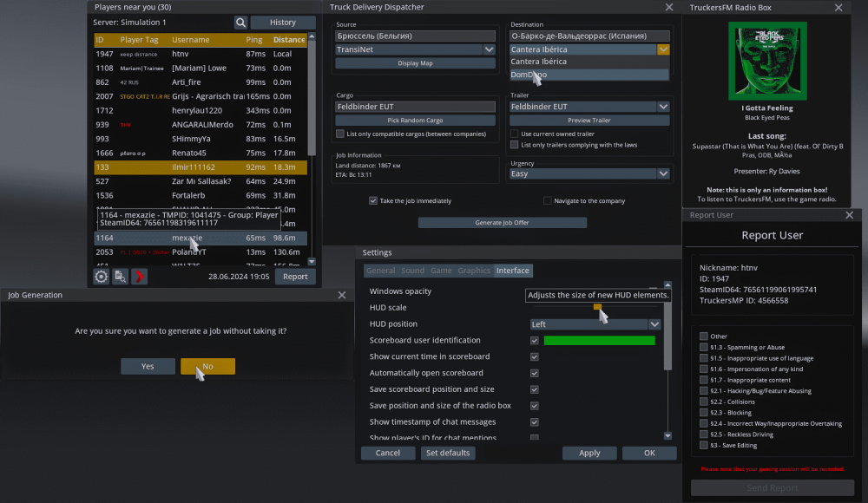Screen dimensions: 868x503
Task: Open the scoreboard settings gear icon
Action: click(101, 276)
